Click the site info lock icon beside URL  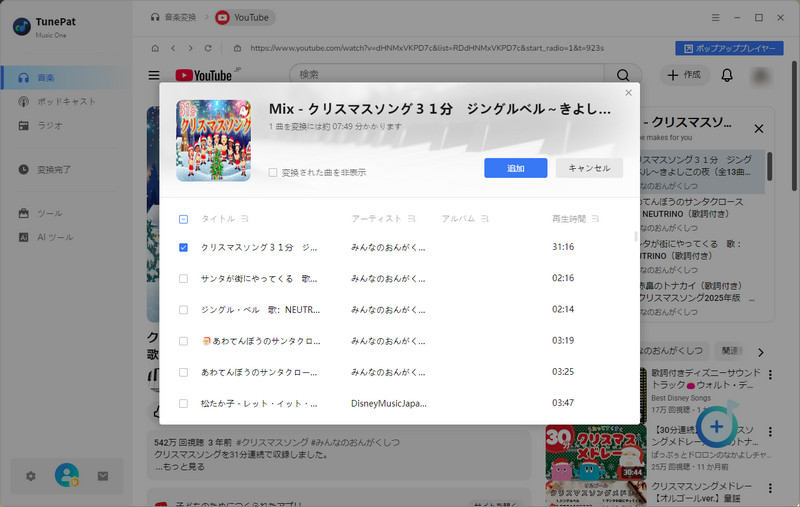(237, 48)
